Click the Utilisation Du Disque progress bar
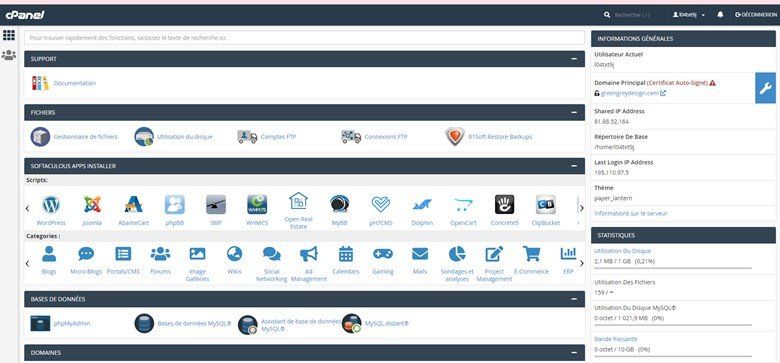 coord(673,269)
